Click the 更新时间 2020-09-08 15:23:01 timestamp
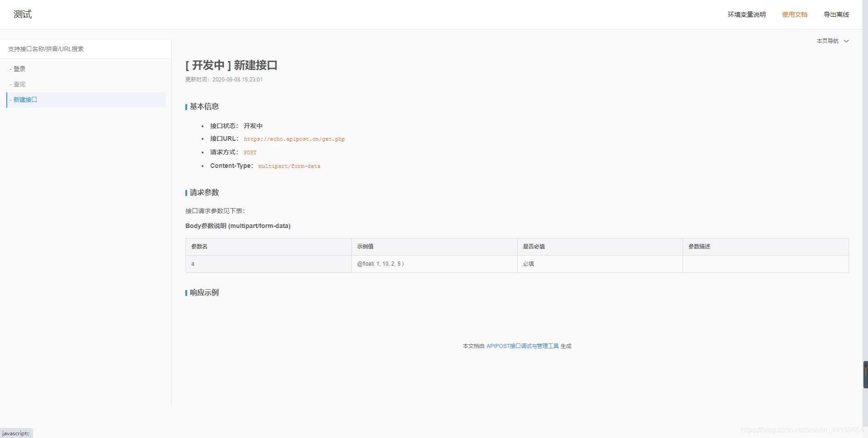The width and height of the screenshot is (868, 438). click(224, 80)
